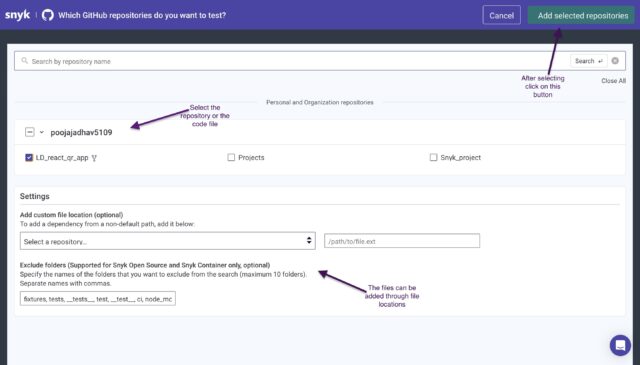Focus the exclude folders input field

pyautogui.click(x=98, y=299)
